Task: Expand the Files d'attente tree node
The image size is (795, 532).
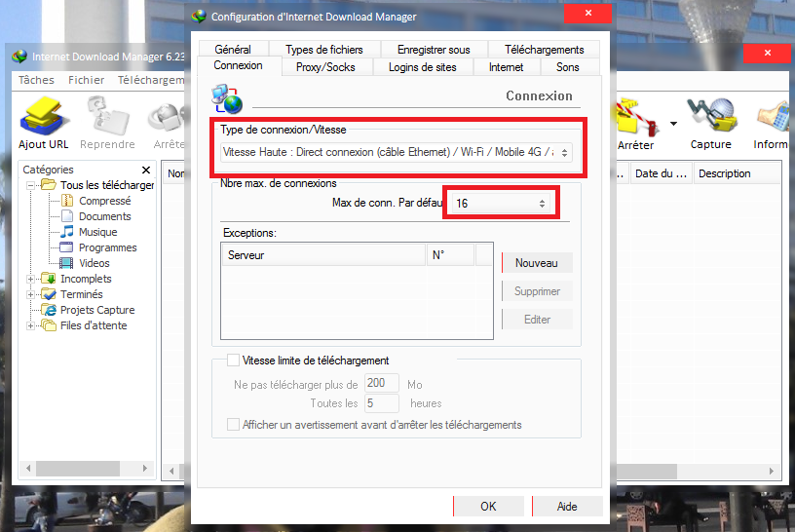Action: [31, 325]
